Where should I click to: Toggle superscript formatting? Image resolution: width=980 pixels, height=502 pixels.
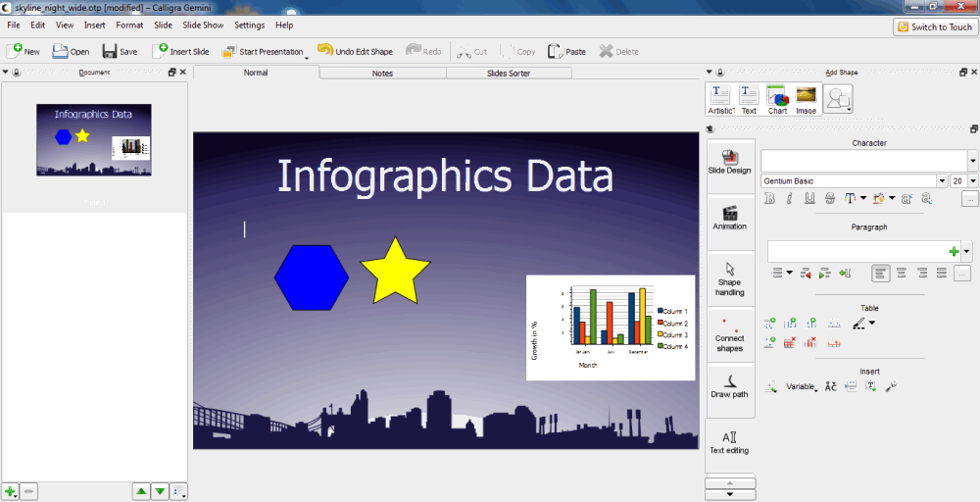pyautogui.click(x=906, y=199)
